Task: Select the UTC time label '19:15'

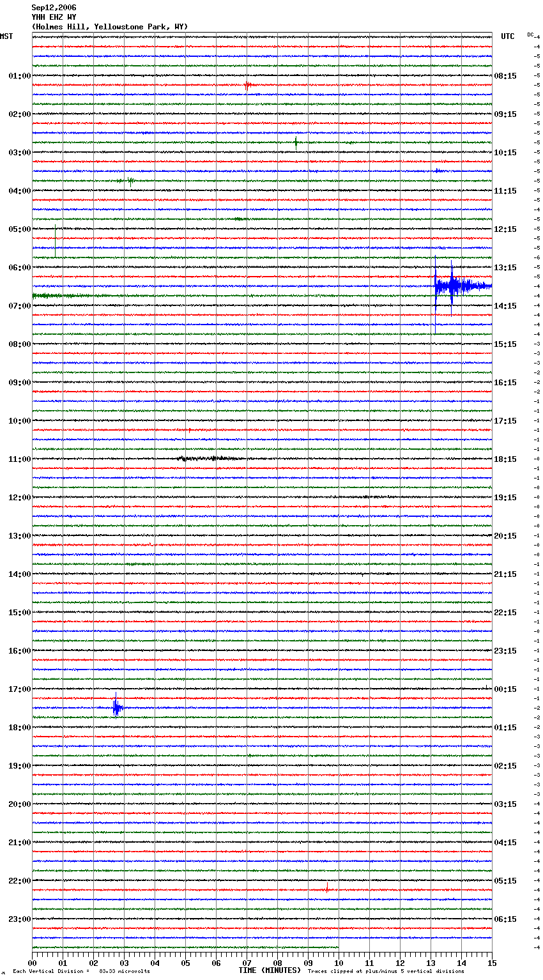Action: [x=505, y=498]
